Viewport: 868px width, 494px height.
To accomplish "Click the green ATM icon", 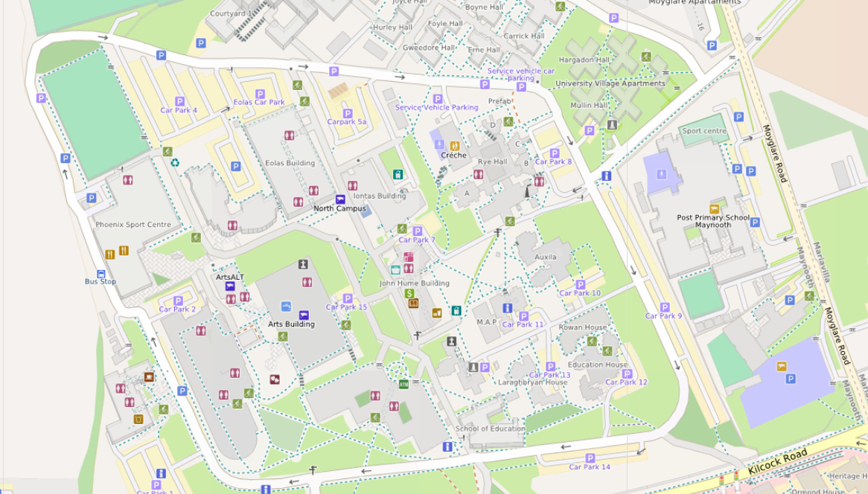I will (403, 384).
